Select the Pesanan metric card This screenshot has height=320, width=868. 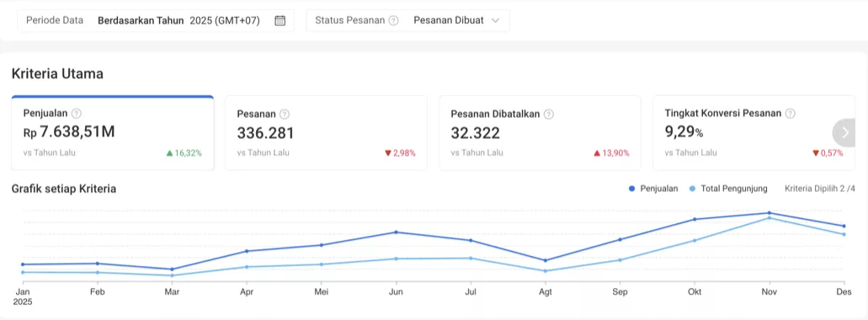click(x=326, y=133)
